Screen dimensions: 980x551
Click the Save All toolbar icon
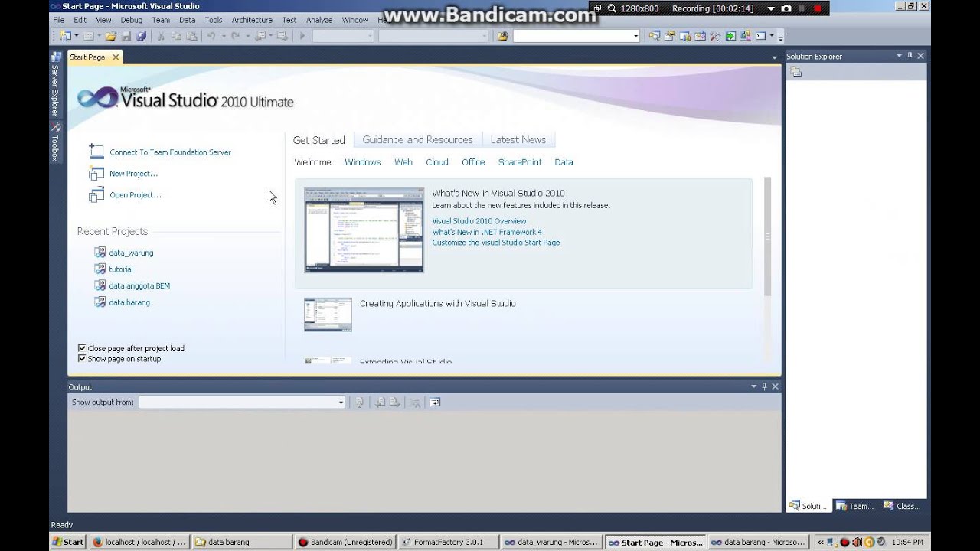coord(142,36)
